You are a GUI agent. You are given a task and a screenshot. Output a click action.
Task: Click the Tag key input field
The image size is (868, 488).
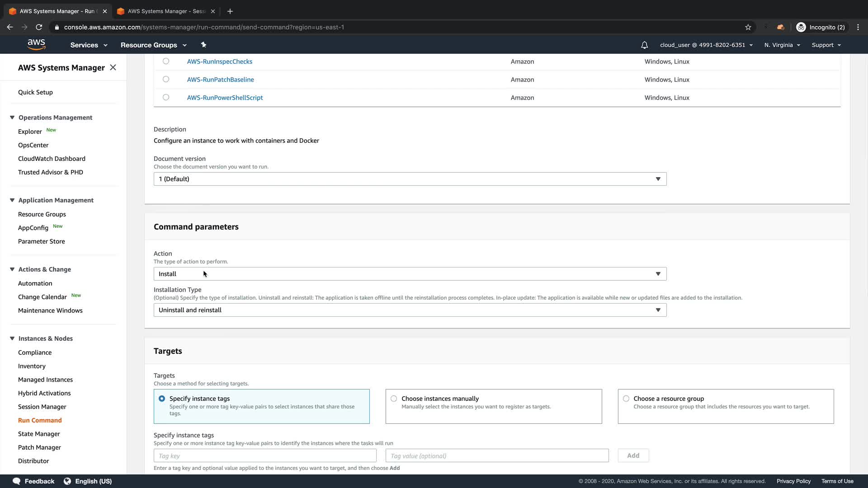pyautogui.click(x=265, y=456)
